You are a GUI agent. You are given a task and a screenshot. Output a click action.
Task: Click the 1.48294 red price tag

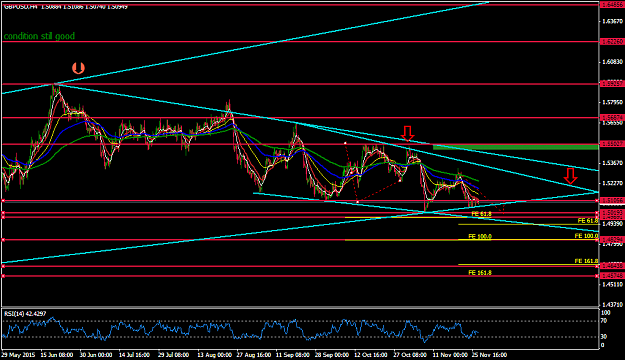(612, 240)
